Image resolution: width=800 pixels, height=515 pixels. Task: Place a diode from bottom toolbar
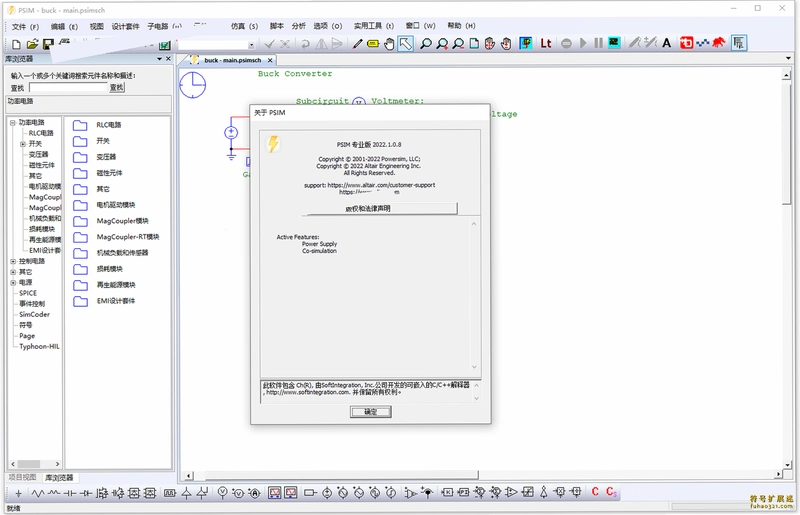tap(86, 493)
